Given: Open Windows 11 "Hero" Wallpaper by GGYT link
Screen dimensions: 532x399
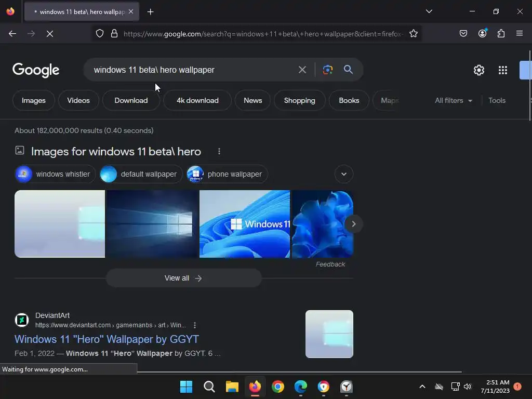Looking at the screenshot, I should (107, 339).
